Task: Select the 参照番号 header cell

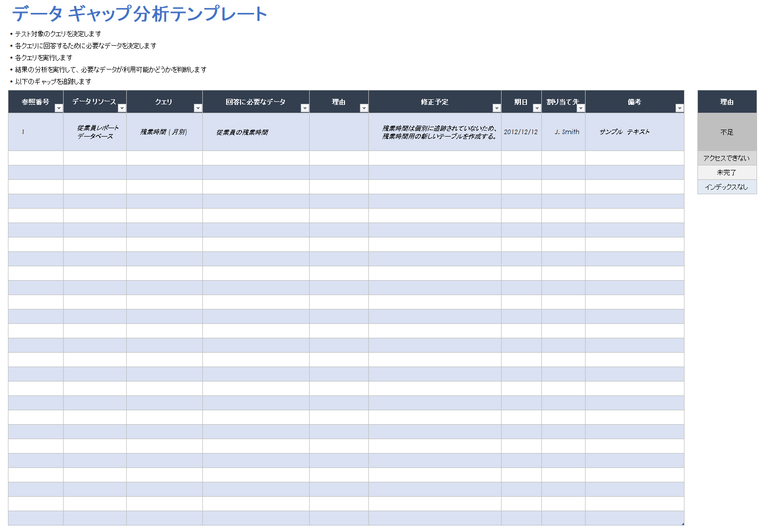Action: (36, 102)
